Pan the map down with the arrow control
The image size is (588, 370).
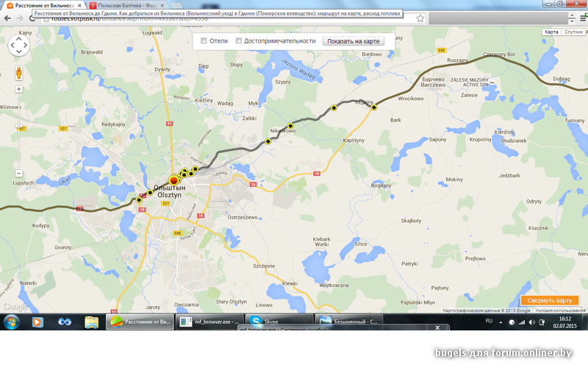(x=19, y=51)
